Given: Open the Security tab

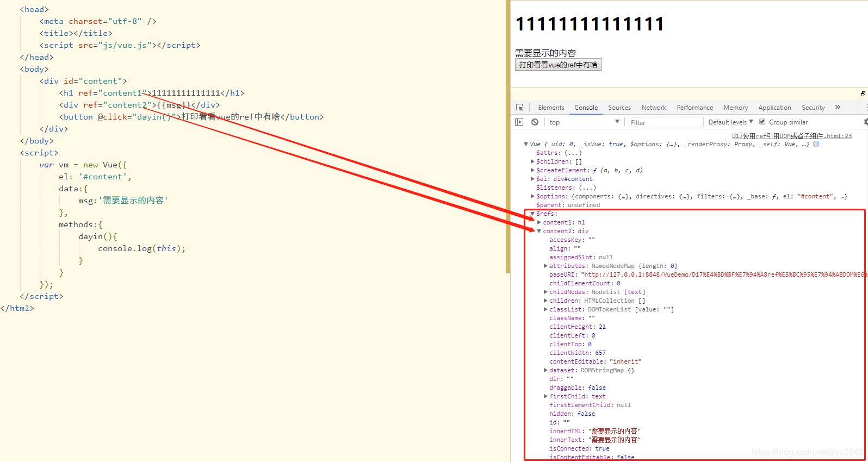Looking at the screenshot, I should click(x=813, y=108).
